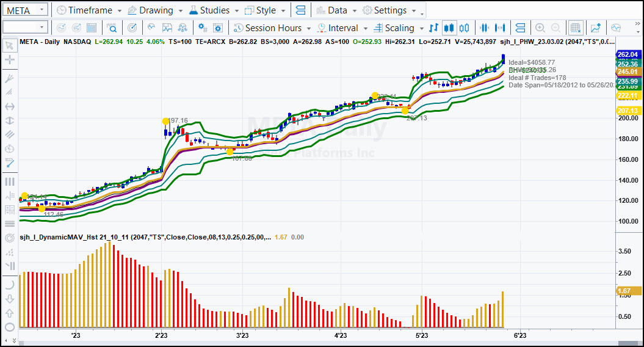This screenshot has height=347, width=644.
Task: Choose the vertical bars drawing tool
Action: pyautogui.click(x=9, y=181)
